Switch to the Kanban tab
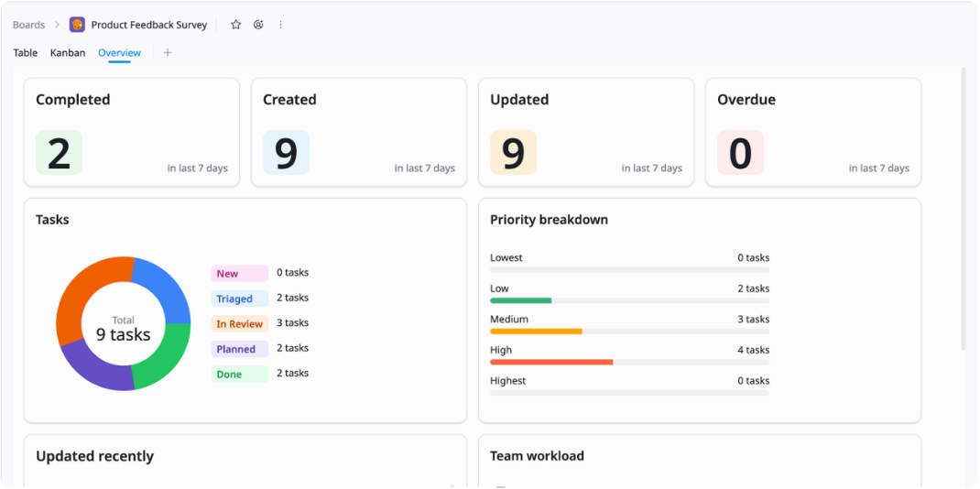Screen dimensions: 980x489 (x=68, y=52)
